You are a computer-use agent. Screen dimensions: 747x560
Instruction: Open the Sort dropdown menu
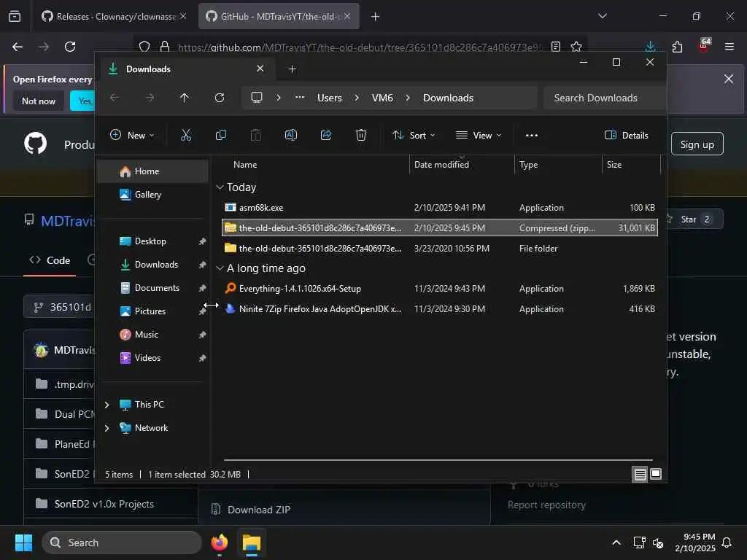pyautogui.click(x=413, y=135)
